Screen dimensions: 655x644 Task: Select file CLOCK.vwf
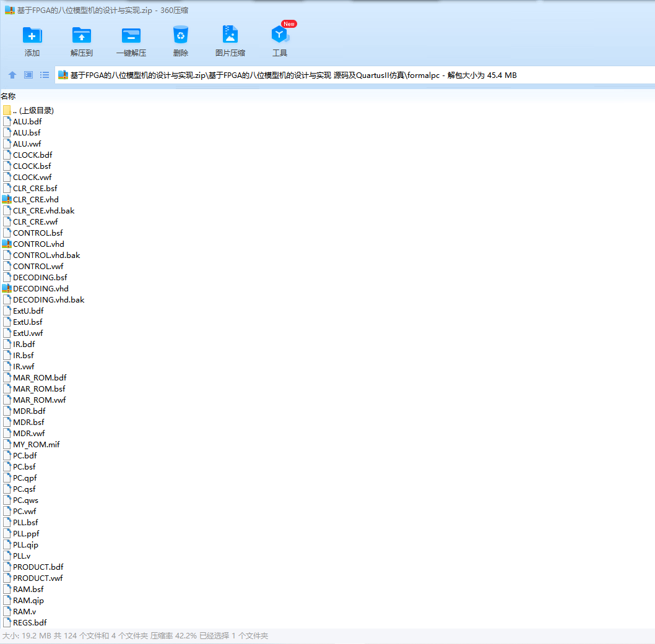tap(27, 178)
